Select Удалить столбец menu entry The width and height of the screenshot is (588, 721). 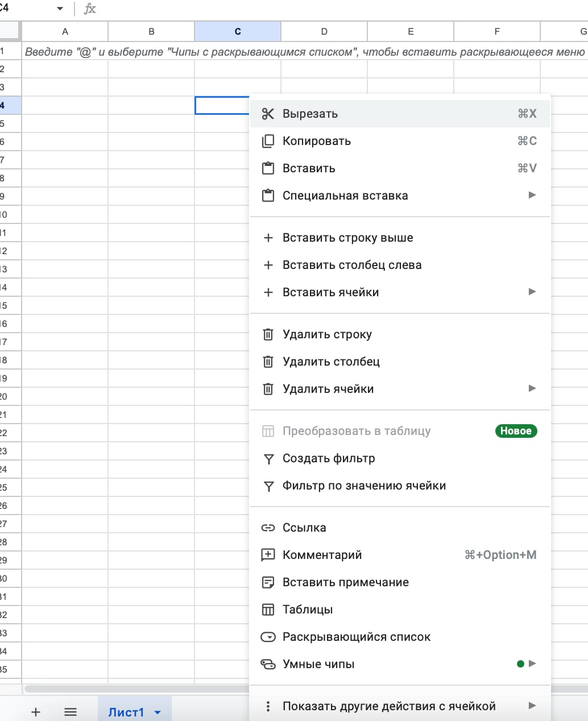coord(400,362)
